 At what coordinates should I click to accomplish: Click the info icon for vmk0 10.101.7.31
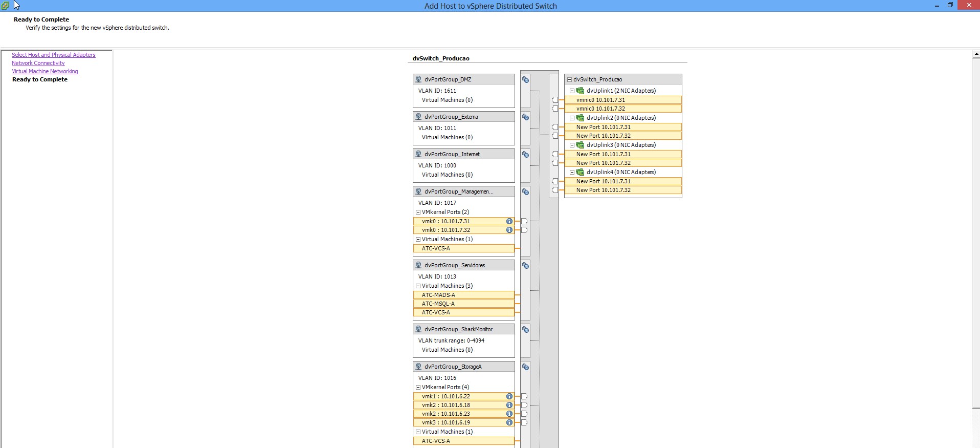[x=509, y=221]
